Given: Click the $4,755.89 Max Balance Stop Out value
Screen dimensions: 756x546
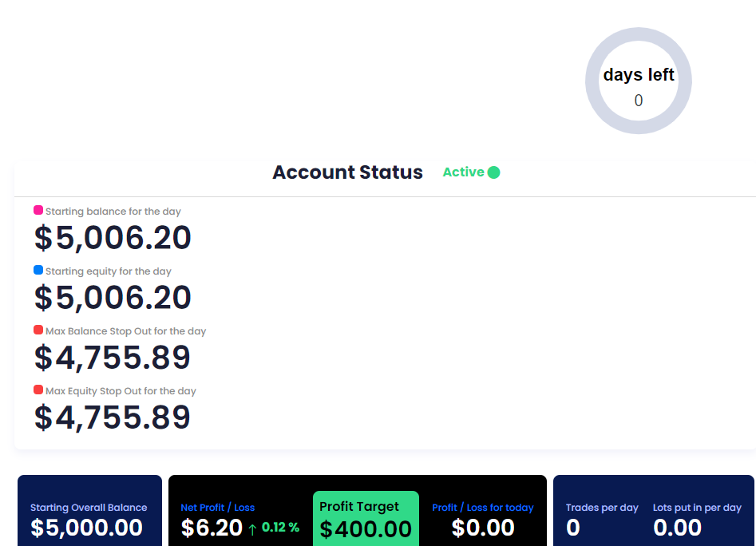Looking at the screenshot, I should coord(113,358).
